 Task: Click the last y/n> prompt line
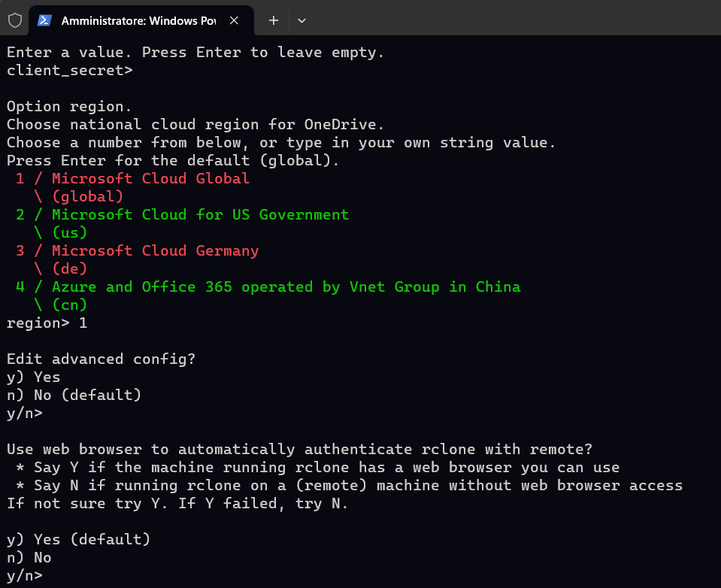pyautogui.click(x=25, y=576)
